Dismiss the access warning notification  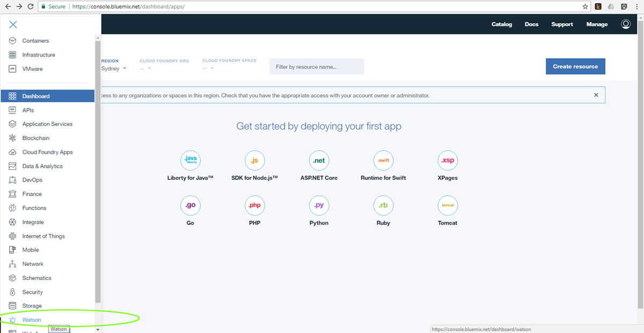click(x=596, y=95)
